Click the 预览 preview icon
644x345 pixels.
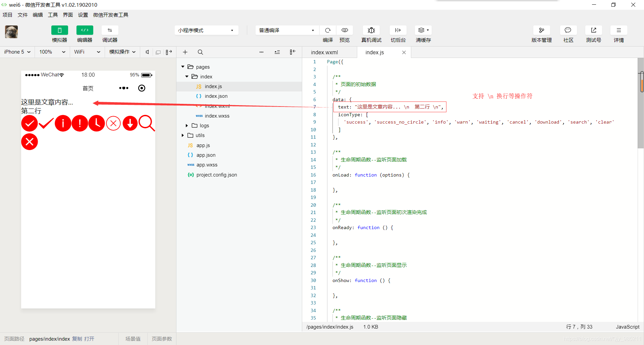coord(345,30)
